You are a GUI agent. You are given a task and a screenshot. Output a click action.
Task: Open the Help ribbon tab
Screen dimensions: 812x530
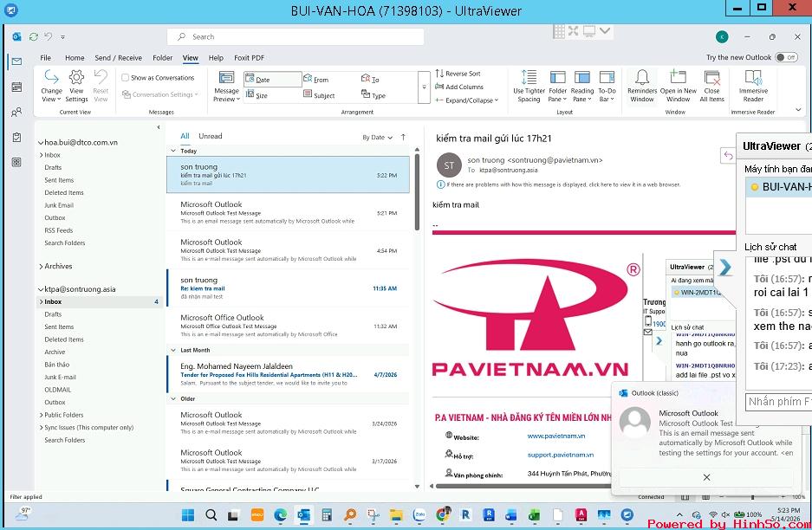click(x=216, y=58)
